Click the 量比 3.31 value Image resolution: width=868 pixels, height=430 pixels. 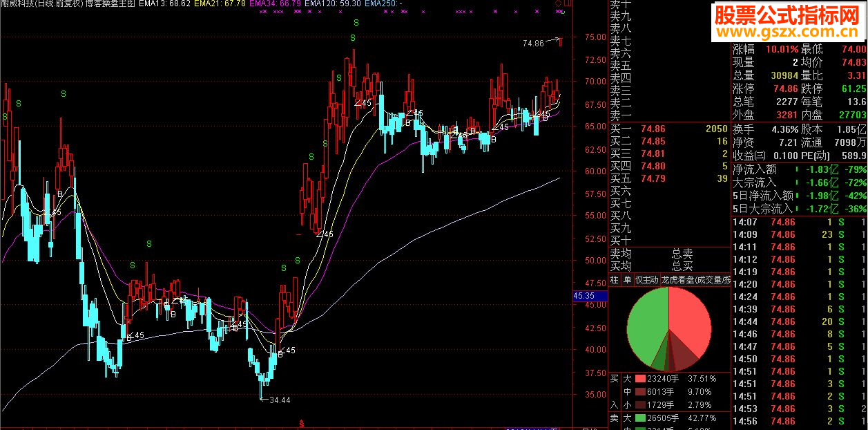click(x=856, y=75)
